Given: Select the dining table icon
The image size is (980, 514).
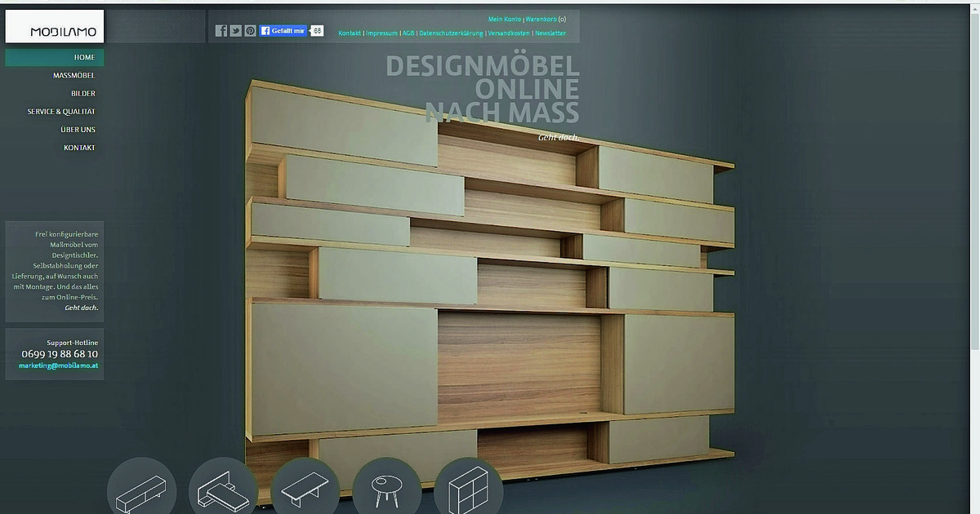Looking at the screenshot, I should tap(305, 490).
